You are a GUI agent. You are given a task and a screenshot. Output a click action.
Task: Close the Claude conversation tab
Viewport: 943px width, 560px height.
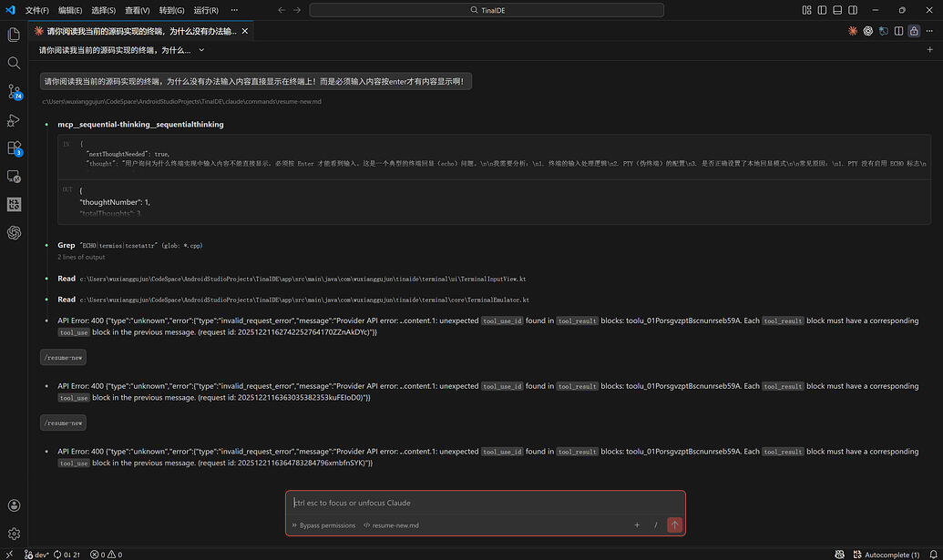245,31
